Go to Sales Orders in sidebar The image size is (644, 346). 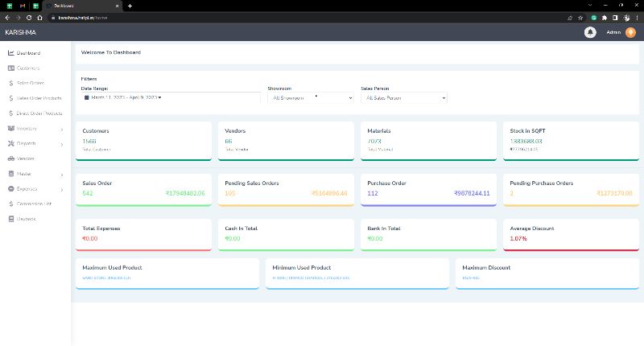click(x=31, y=83)
